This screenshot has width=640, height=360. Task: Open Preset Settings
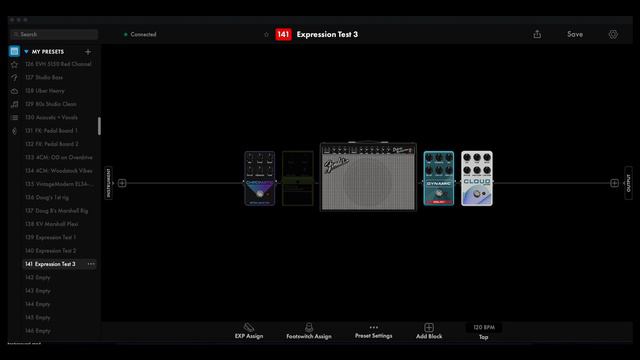click(x=373, y=332)
